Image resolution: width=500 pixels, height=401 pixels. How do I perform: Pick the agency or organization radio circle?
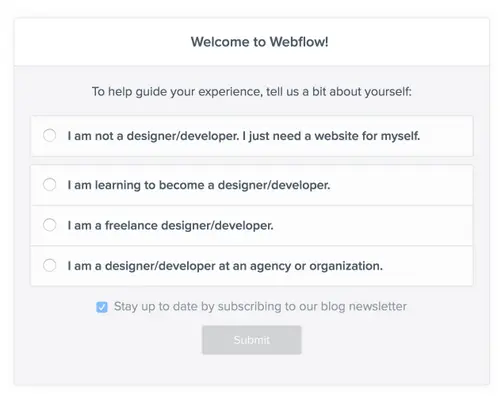50,266
